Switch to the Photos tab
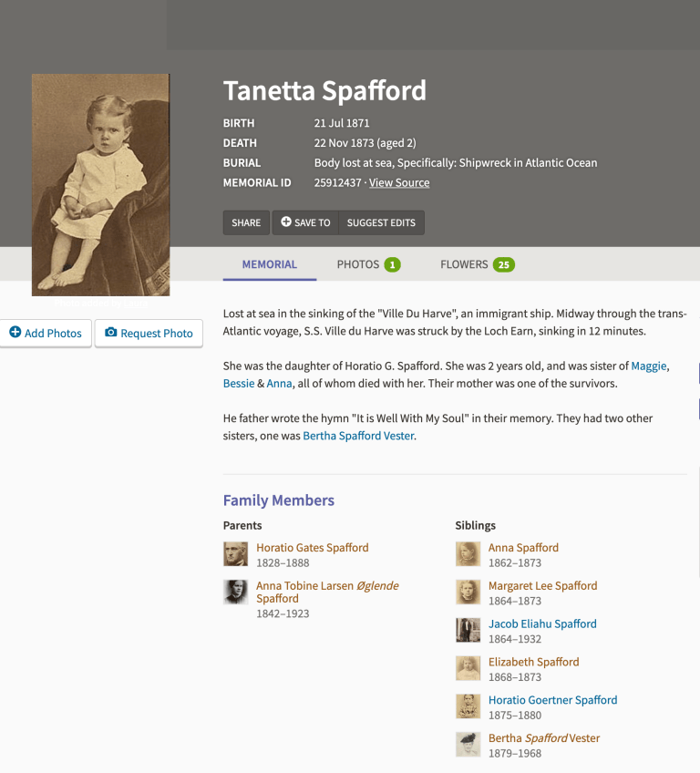 click(367, 264)
